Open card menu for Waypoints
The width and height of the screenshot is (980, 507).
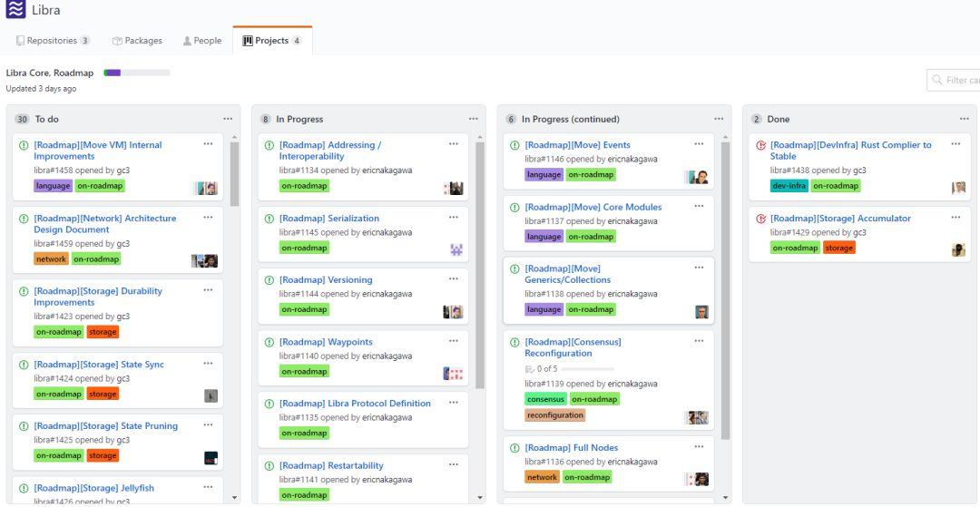pos(453,341)
